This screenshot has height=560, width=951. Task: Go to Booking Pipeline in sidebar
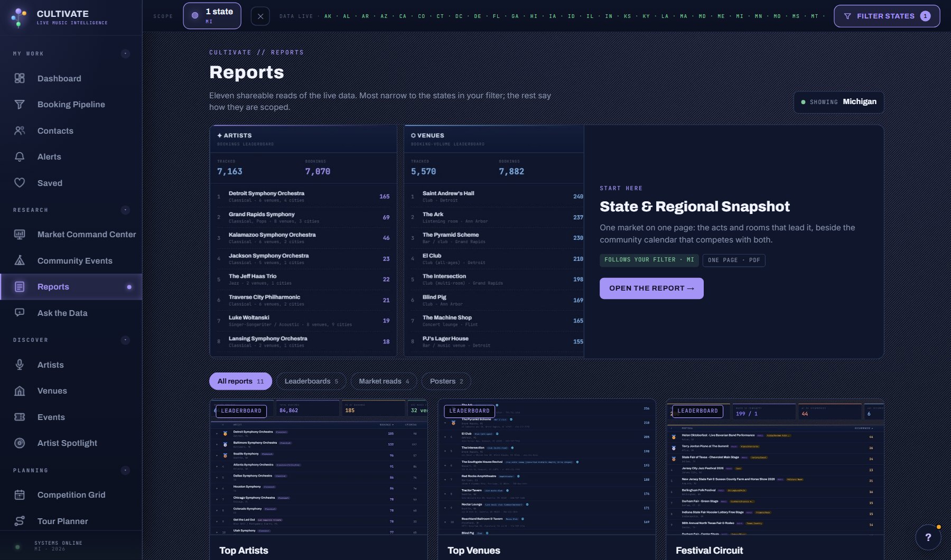tap(71, 105)
